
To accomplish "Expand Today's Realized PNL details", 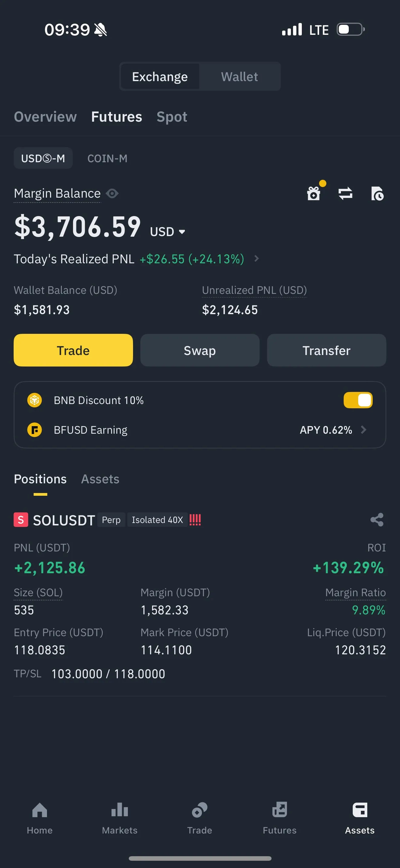I will [x=256, y=258].
